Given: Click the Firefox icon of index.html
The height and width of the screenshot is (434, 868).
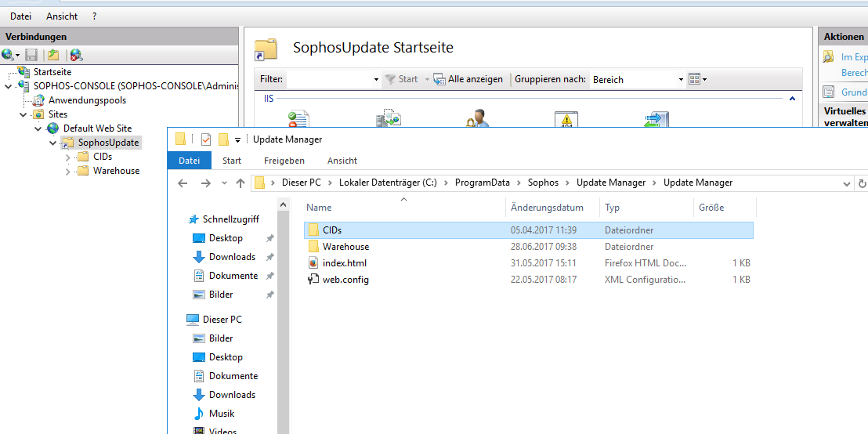Looking at the screenshot, I should [313, 263].
